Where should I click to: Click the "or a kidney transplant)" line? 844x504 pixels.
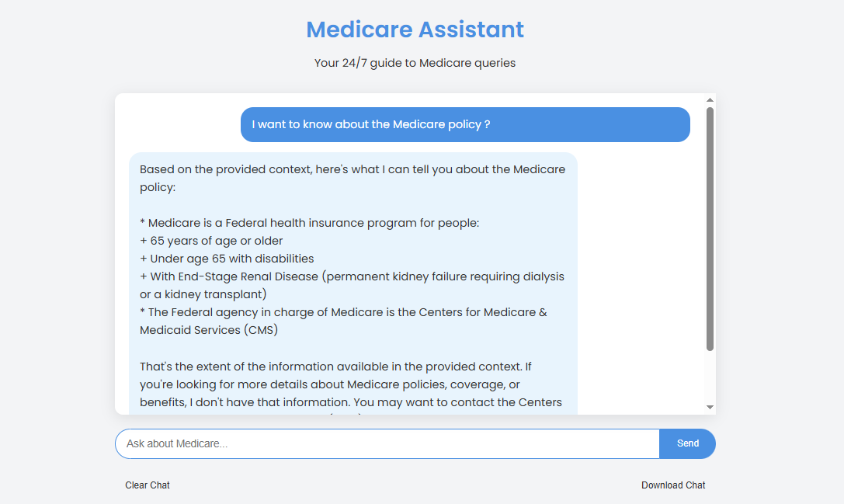(203, 294)
